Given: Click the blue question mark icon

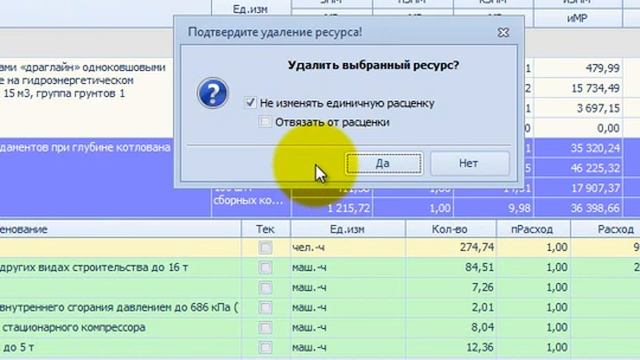Looking at the screenshot, I should click(213, 93).
